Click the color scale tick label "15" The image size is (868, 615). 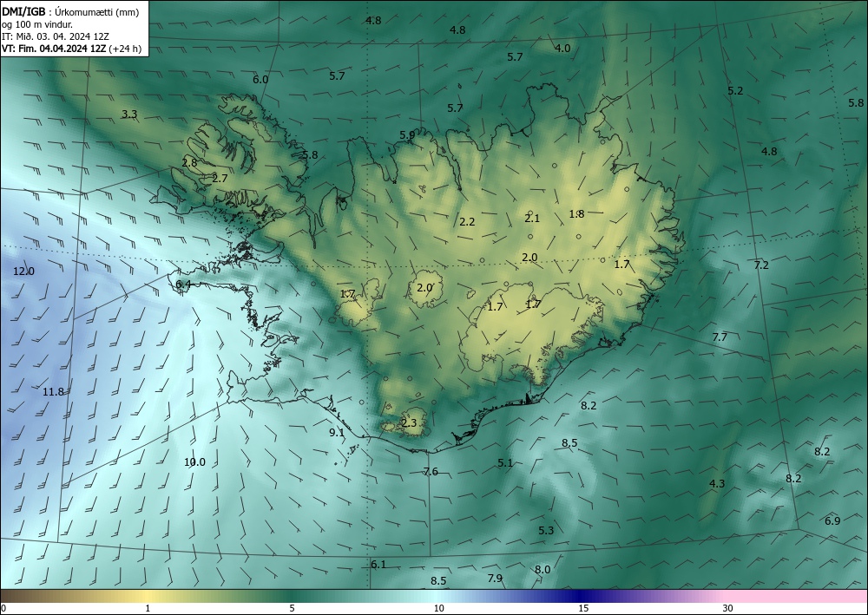click(583, 608)
